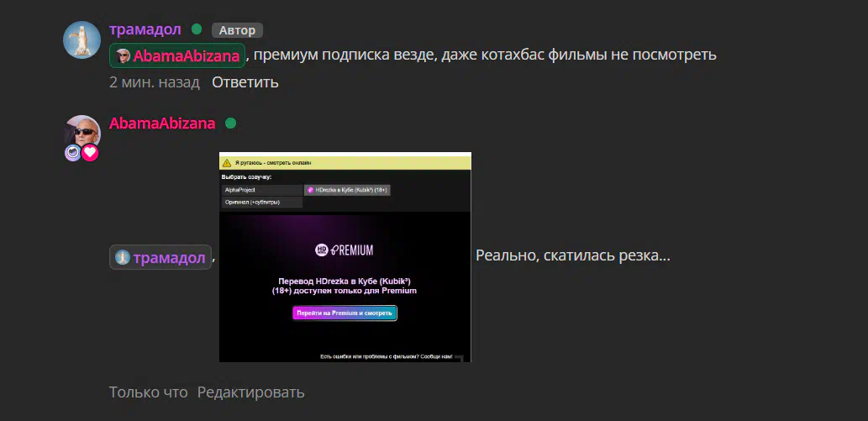Image resolution: width=868 pixels, height=421 pixels.
Task: Click трамадол's profile avatar
Action: click(82, 39)
